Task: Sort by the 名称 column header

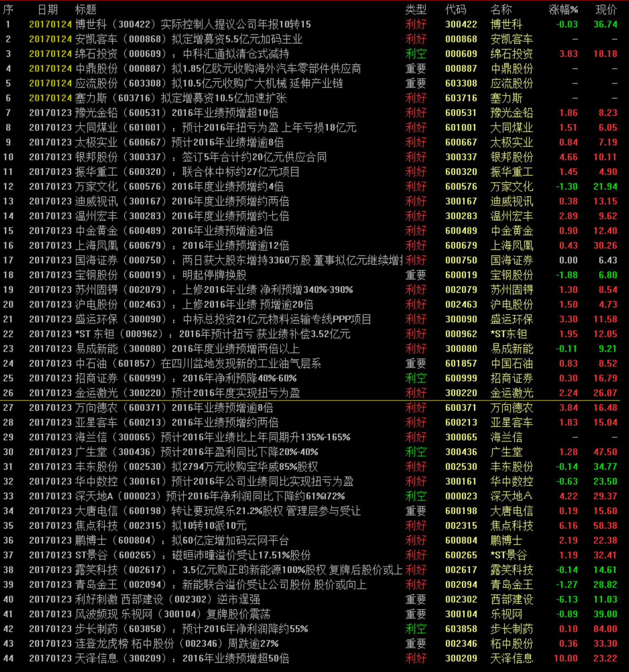Action: point(501,9)
